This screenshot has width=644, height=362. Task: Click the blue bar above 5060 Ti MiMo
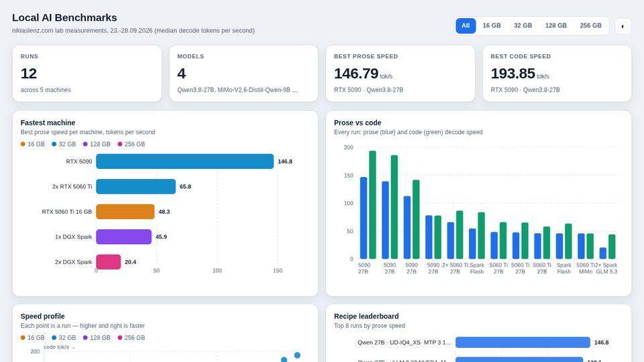coord(581,246)
